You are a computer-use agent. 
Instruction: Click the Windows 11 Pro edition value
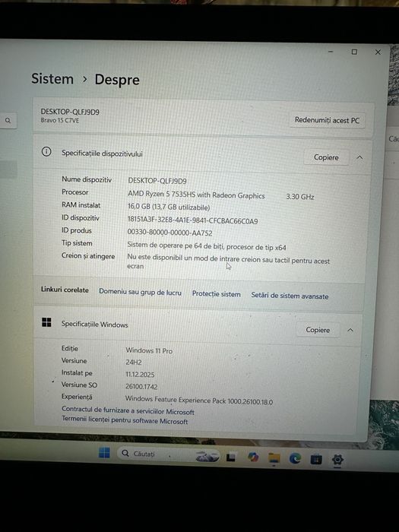tap(149, 350)
